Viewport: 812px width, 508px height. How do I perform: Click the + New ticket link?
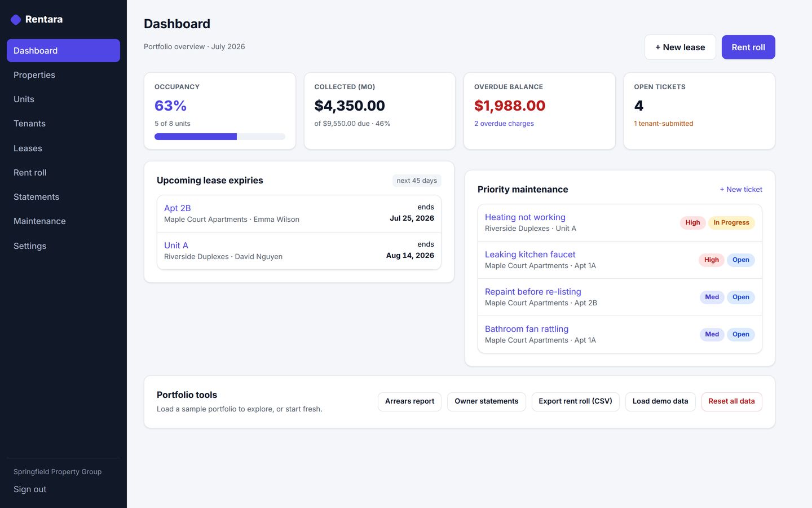(x=741, y=190)
